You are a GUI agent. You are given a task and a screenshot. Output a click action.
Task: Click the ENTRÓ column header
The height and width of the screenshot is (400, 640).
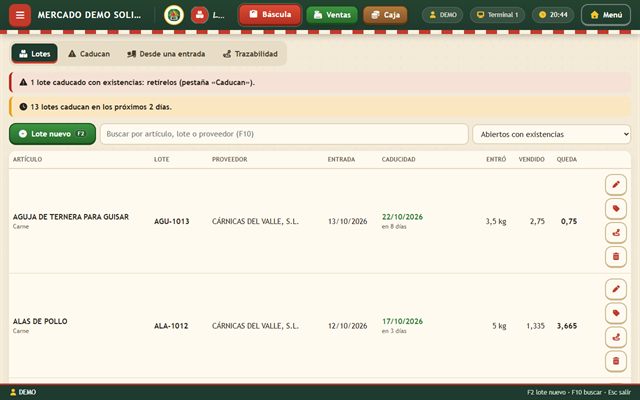click(496, 159)
